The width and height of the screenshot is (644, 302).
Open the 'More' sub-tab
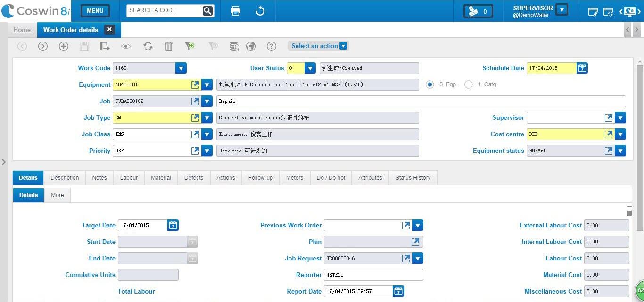click(x=58, y=195)
